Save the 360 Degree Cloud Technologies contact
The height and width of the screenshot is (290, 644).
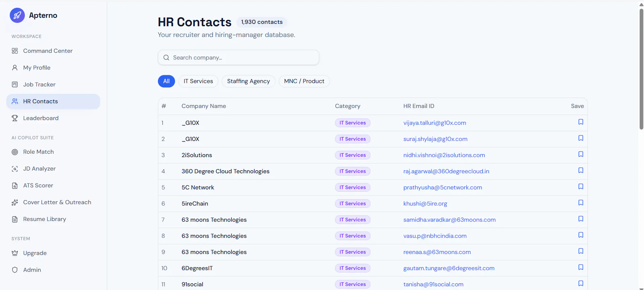tap(581, 170)
